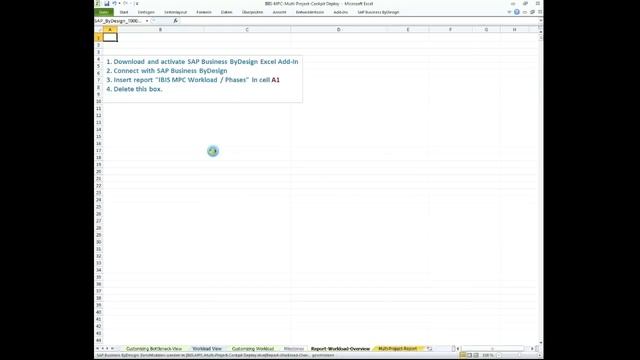Click the Undo arrow in quick access toolbar
This screenshot has width=640, height=360.
pyautogui.click(x=115, y=4)
